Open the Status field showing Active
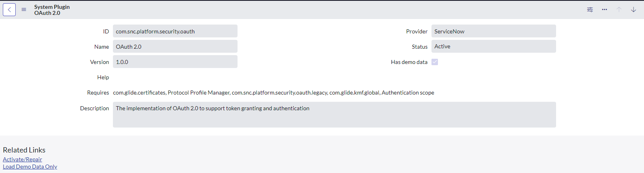Image resolution: width=644 pixels, height=173 pixels. point(493,47)
